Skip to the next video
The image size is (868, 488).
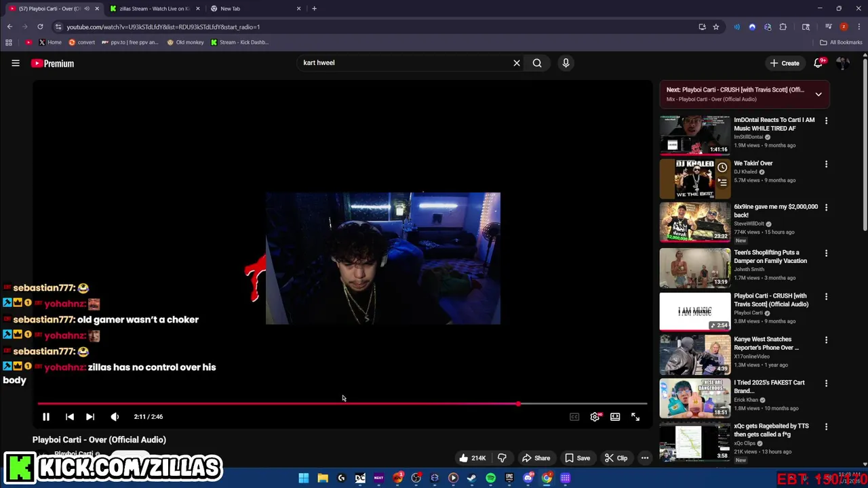pos(90,417)
